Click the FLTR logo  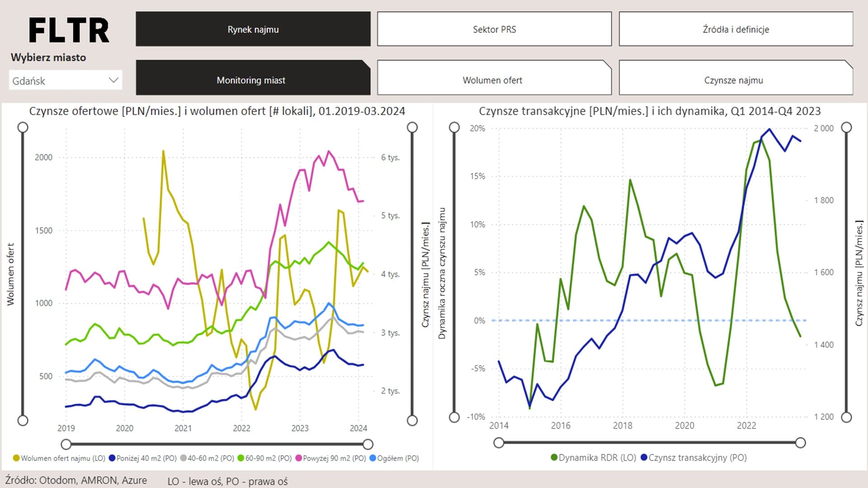click(x=69, y=30)
